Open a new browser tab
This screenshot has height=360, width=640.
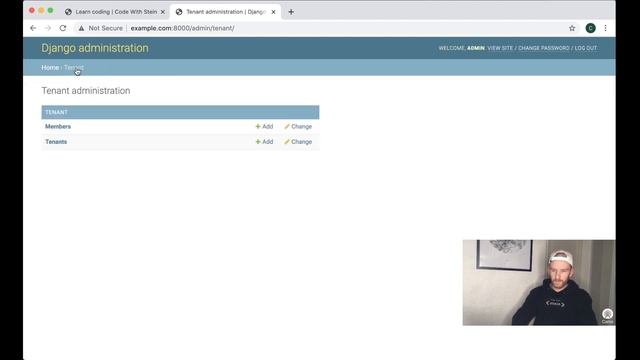point(291,12)
